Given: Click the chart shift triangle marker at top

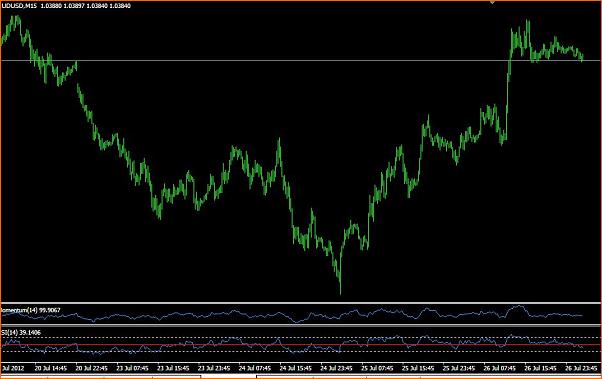Looking at the screenshot, I should click(x=492, y=3).
